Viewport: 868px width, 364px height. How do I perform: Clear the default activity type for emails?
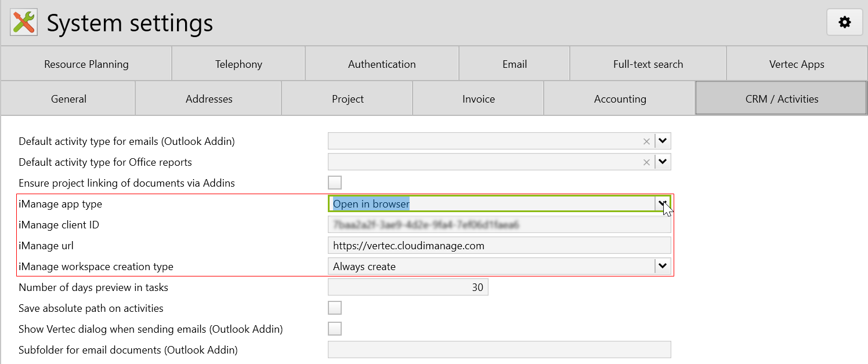(x=646, y=141)
